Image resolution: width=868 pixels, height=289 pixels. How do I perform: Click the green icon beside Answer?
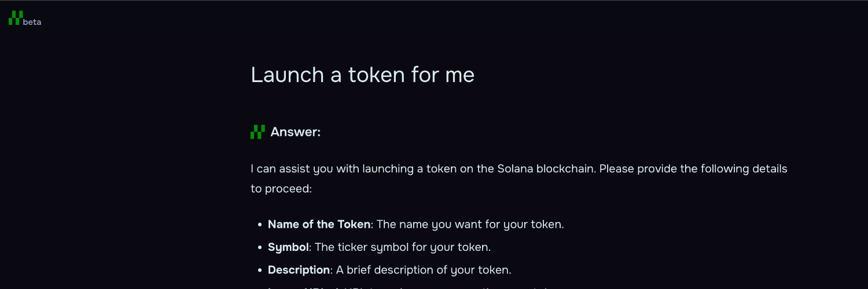click(258, 132)
